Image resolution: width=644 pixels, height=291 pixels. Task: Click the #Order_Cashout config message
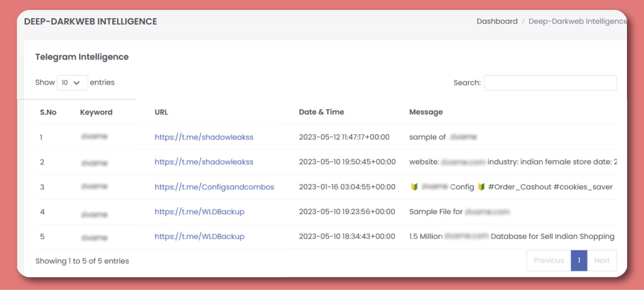(x=512, y=187)
